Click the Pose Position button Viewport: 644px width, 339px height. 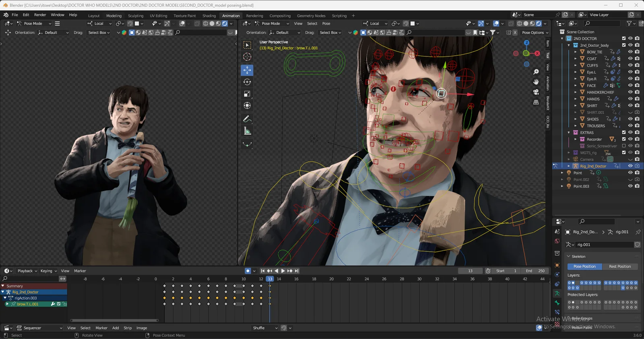[x=584, y=266]
